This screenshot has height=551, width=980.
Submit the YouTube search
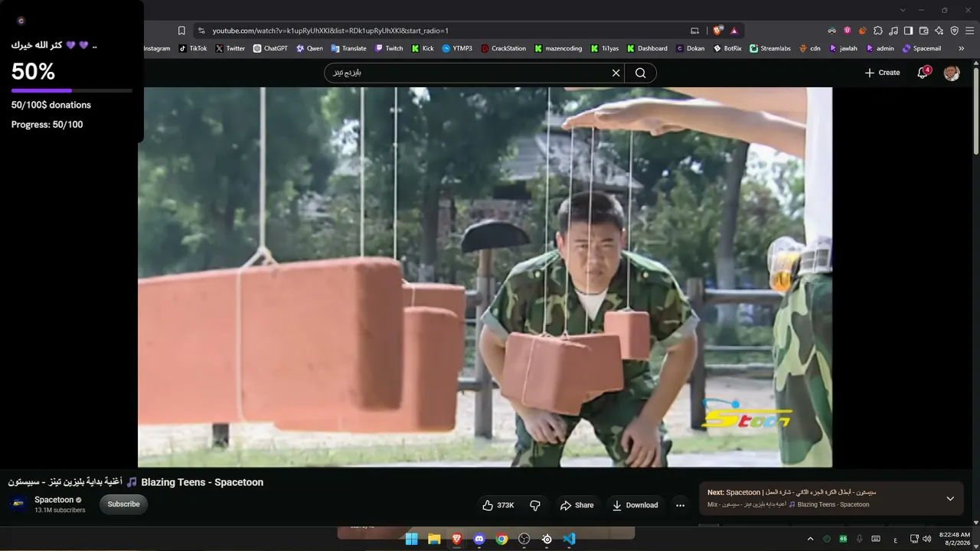pos(641,73)
